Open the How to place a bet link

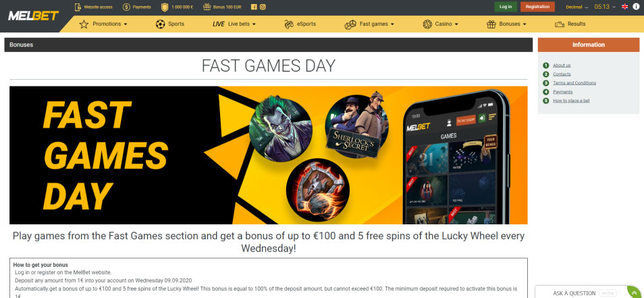pyautogui.click(x=571, y=101)
